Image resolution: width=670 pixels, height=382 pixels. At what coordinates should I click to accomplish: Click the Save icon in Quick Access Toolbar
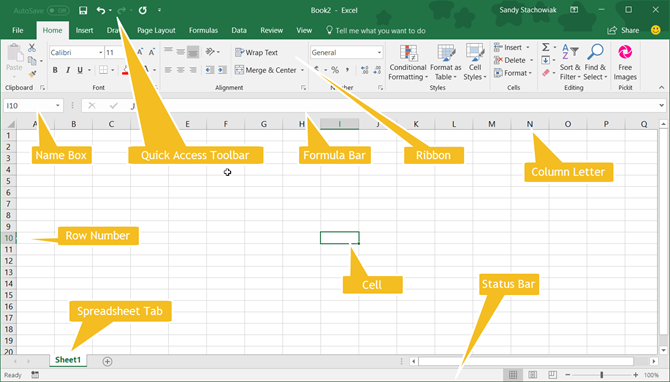coord(83,10)
